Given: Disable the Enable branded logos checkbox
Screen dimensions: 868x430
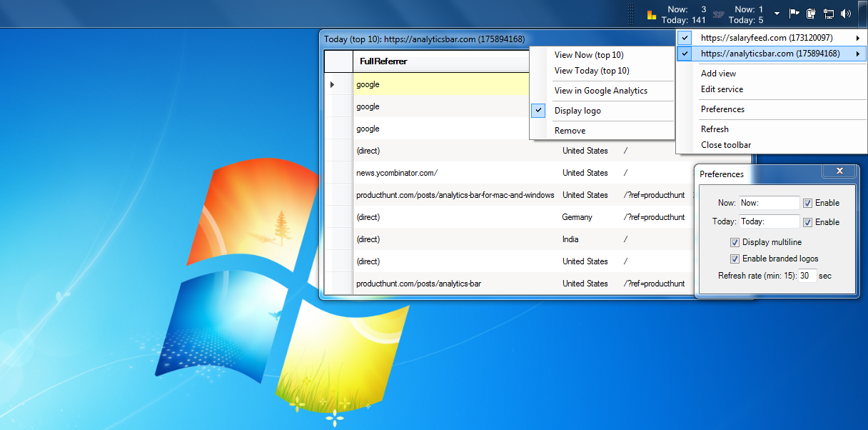Looking at the screenshot, I should (x=735, y=259).
